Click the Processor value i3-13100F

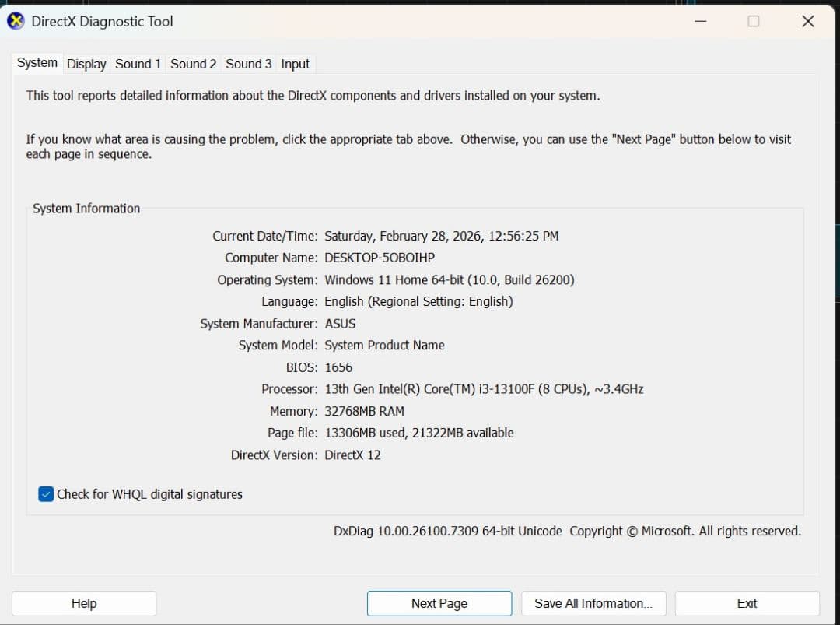click(x=485, y=389)
